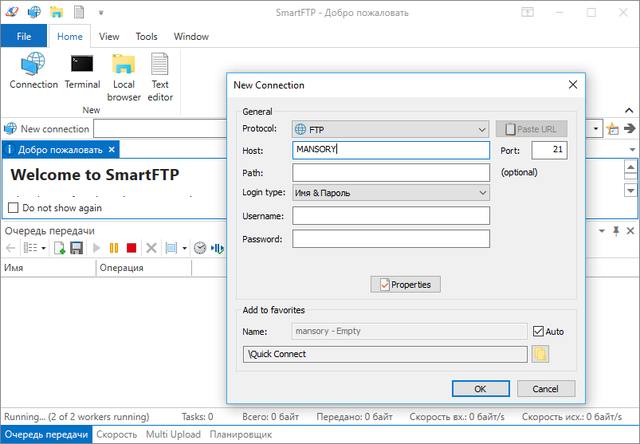Launch the Local browser

(124, 75)
